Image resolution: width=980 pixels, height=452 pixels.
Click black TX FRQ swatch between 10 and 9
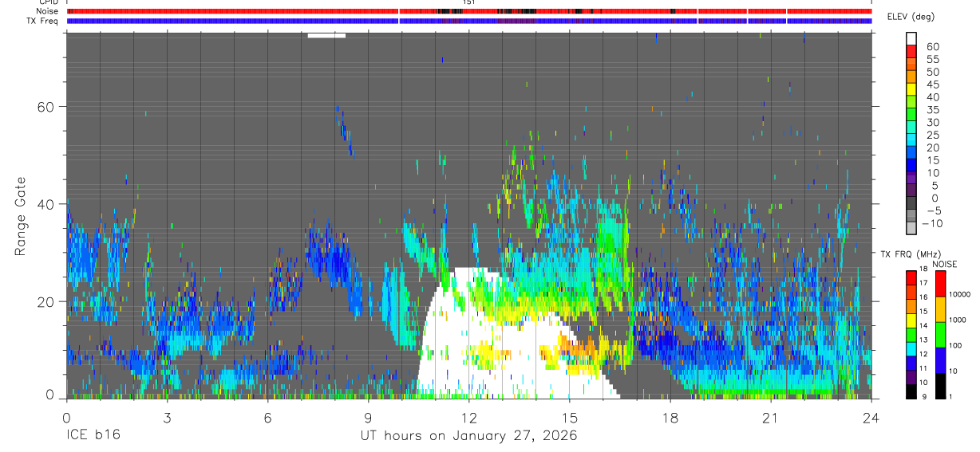coord(911,390)
